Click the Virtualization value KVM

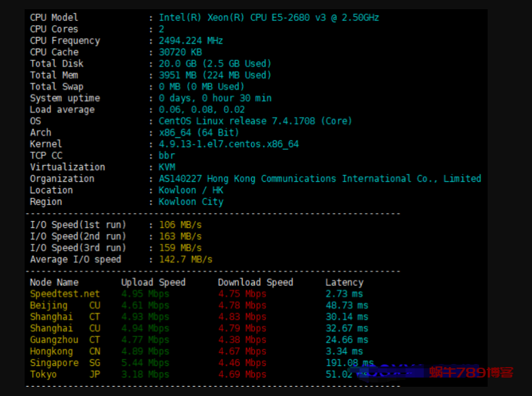click(x=167, y=167)
